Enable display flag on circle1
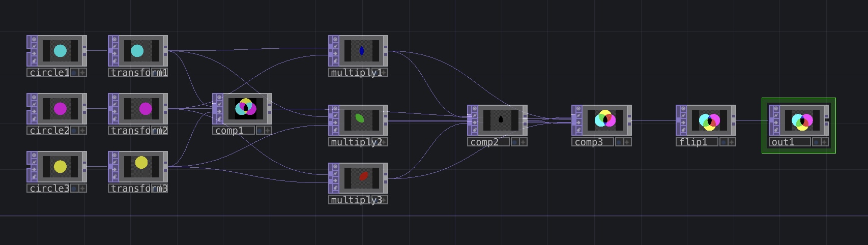Viewport: 868px width, 245px height. tap(75, 73)
